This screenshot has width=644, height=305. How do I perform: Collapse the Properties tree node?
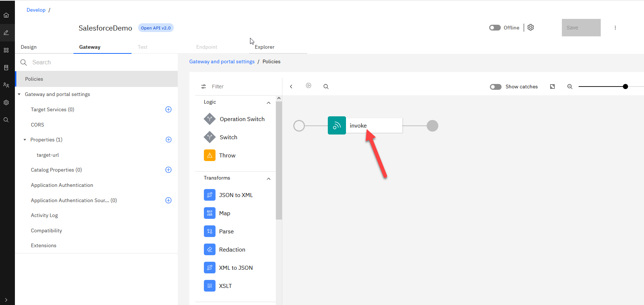point(25,140)
